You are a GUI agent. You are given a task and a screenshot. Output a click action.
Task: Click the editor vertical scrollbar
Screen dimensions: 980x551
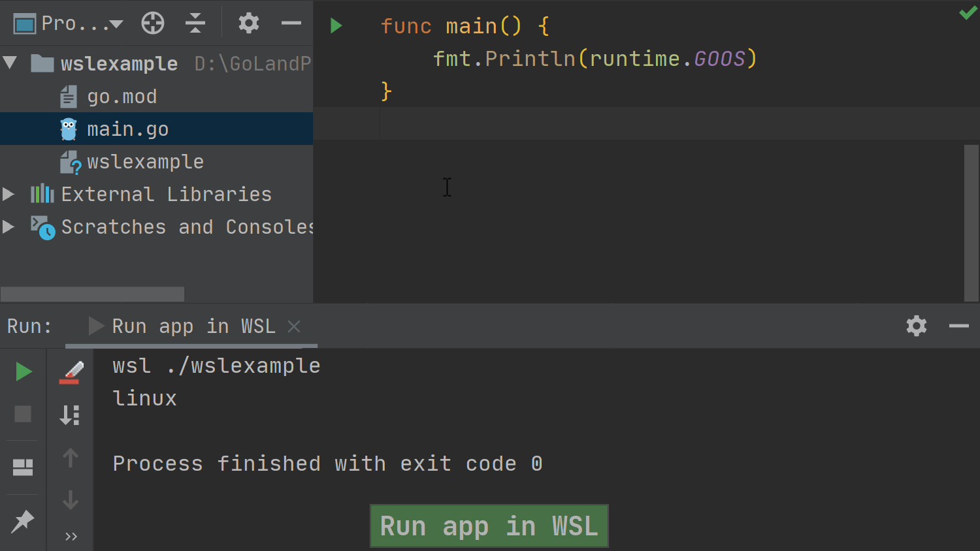pyautogui.click(x=972, y=223)
